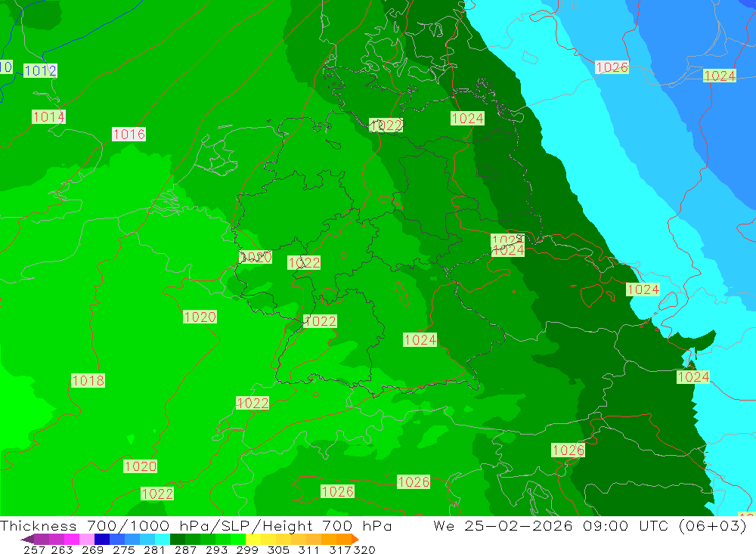756x554 pixels.
Task: Click the bright yellow legend swatch
Action: (253, 539)
